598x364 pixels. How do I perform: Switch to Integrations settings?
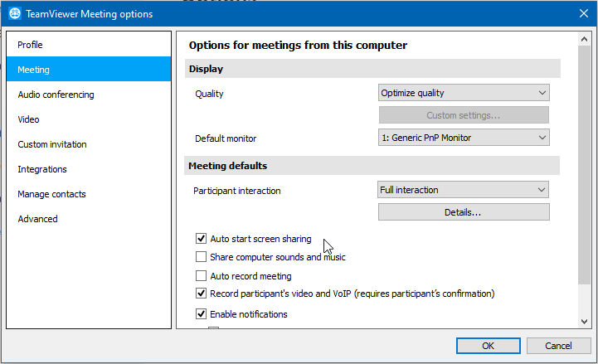coord(89,169)
